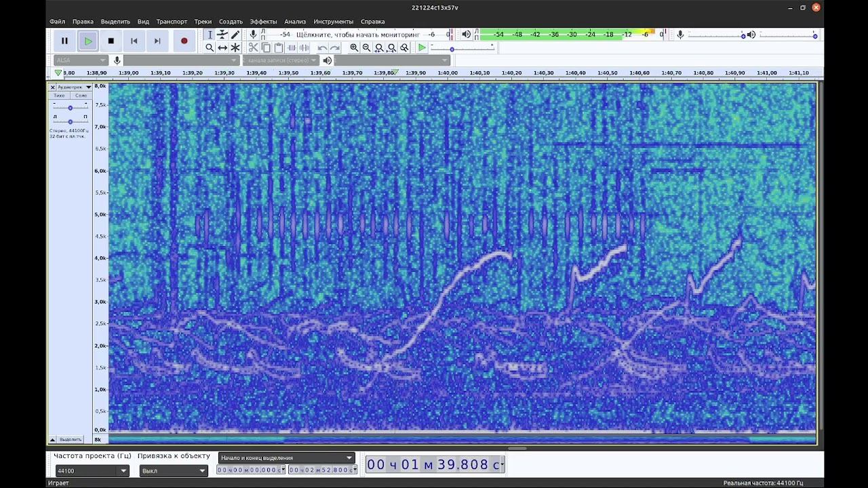Select the Multi-tool asterisk icon

pyautogui.click(x=235, y=47)
